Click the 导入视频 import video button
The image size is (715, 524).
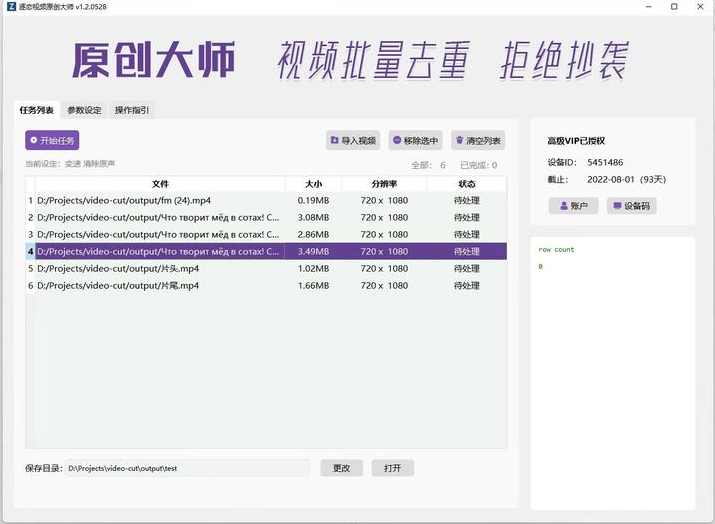pos(353,140)
